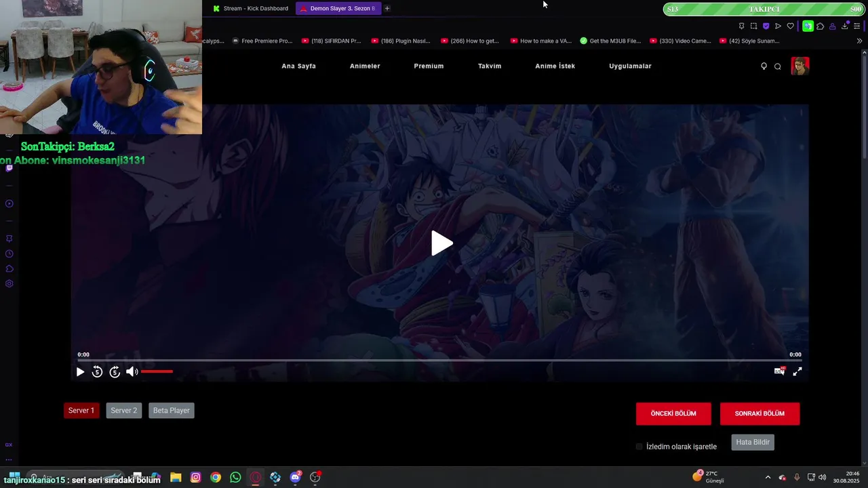Image resolution: width=868 pixels, height=488 pixels.
Task: Click the site notification bell icon
Action: tap(764, 66)
